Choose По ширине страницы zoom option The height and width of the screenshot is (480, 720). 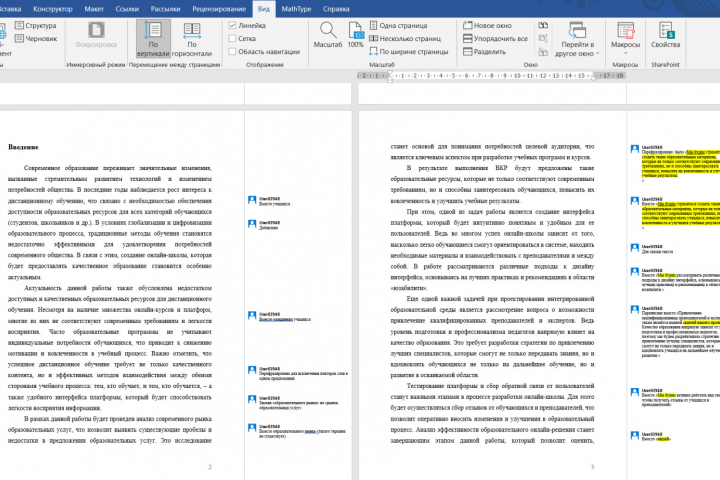click(x=409, y=51)
